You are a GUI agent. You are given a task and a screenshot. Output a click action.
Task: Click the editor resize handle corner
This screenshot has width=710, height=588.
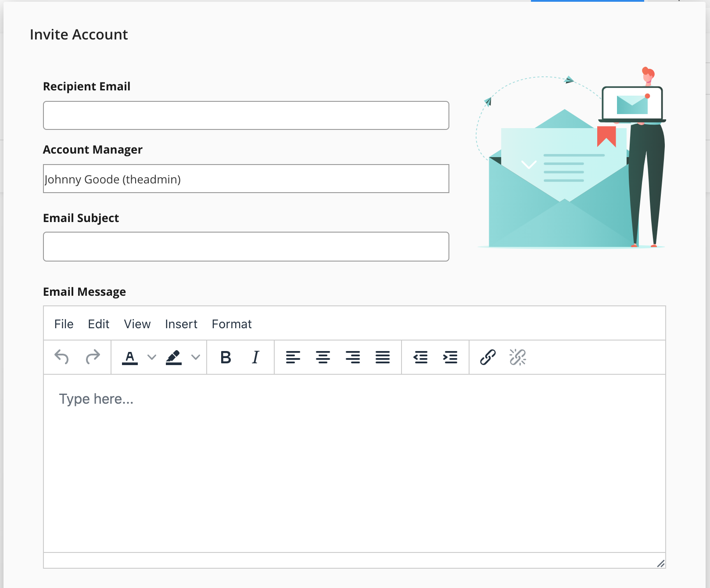tap(660, 563)
